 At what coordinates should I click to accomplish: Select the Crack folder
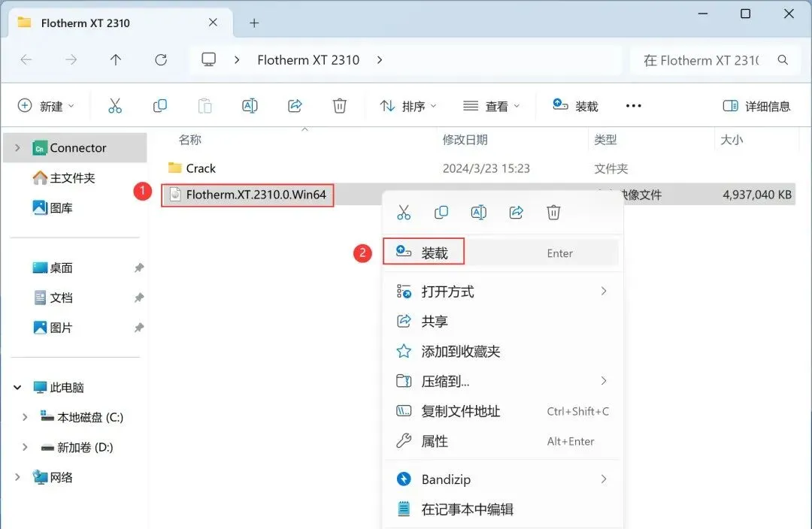(192, 168)
